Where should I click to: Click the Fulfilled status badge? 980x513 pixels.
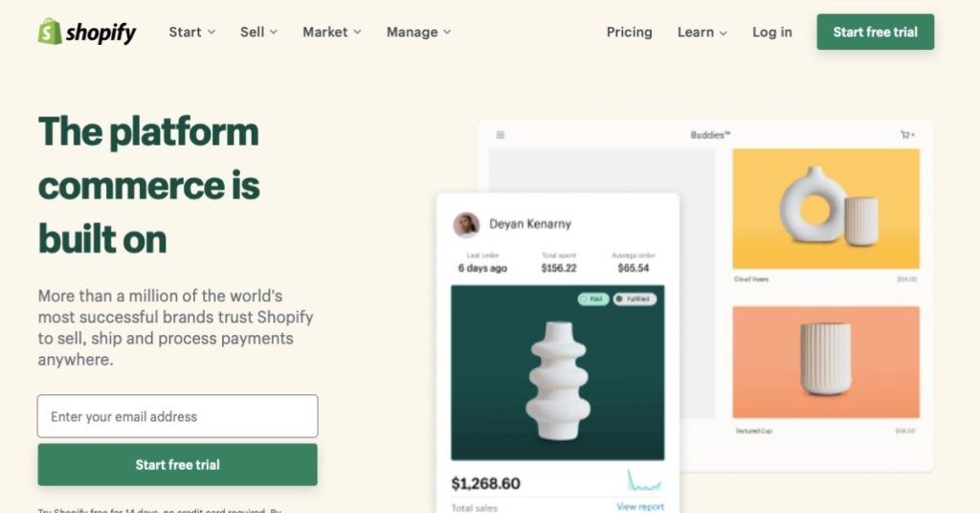[634, 299]
